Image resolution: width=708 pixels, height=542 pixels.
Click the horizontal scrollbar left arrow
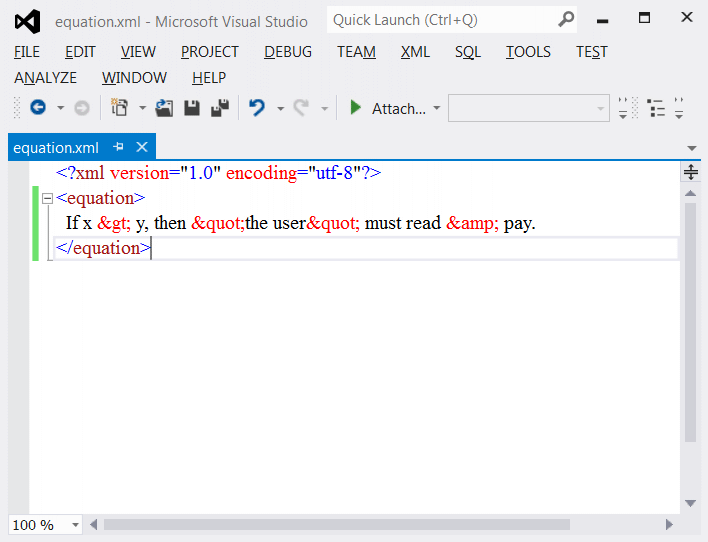pos(93,524)
